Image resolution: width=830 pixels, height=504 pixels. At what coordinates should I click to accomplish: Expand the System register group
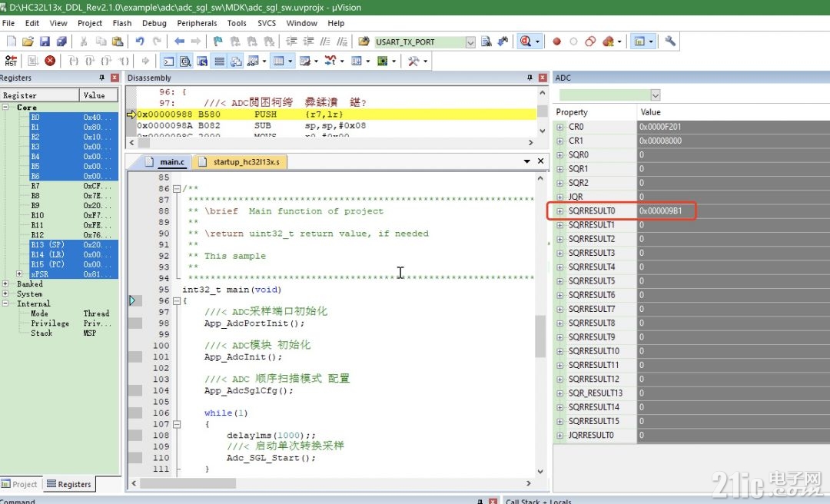click(6, 293)
